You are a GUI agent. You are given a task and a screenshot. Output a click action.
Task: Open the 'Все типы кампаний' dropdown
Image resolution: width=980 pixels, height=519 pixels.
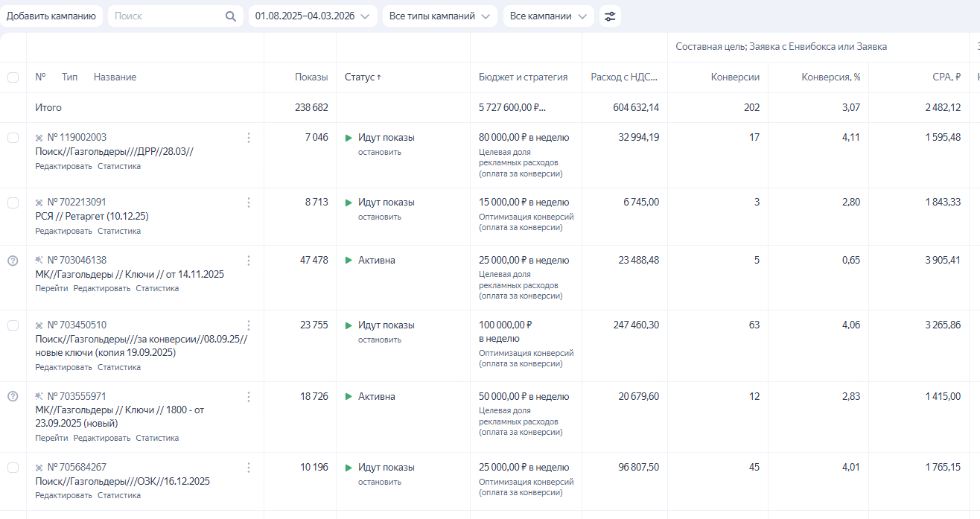pos(439,16)
